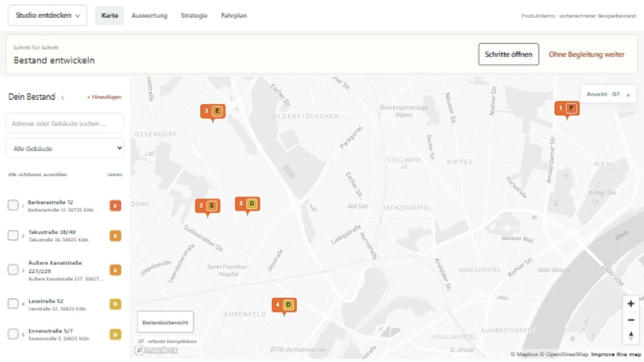The image size is (644, 362).
Task: Click Alle sichtbaren auswählen
Action: pyautogui.click(x=38, y=174)
